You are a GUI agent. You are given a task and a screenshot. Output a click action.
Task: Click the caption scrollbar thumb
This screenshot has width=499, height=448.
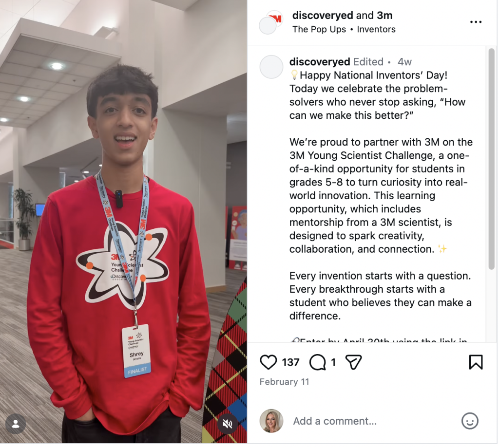pos(491,159)
